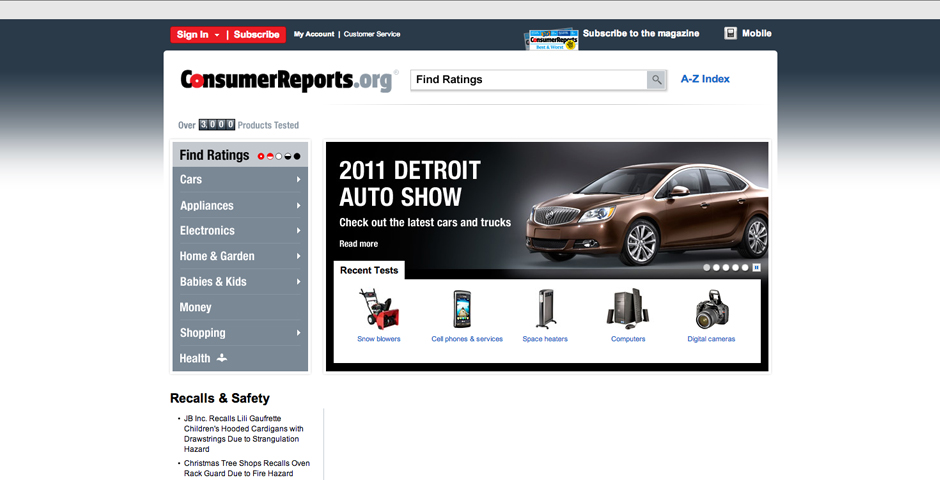Open Christmas Tree Shops oven rack recall
The height and width of the screenshot is (480, 940).
click(247, 468)
